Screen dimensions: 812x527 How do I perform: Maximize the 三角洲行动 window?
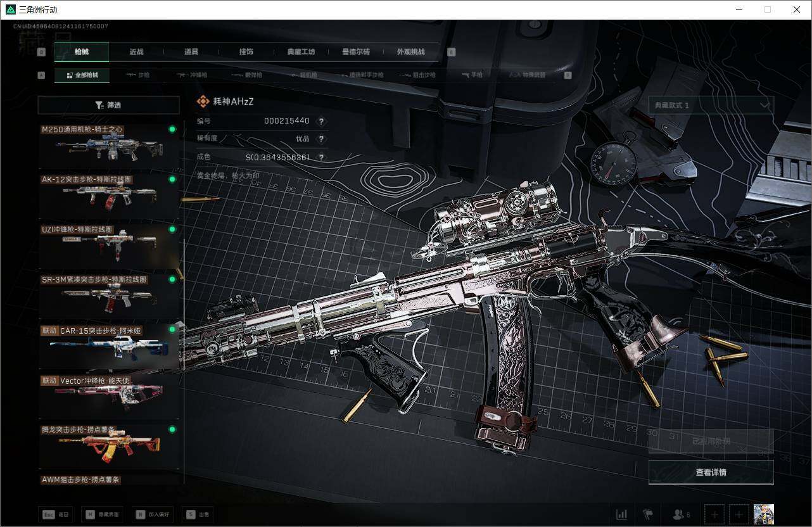[x=768, y=10]
